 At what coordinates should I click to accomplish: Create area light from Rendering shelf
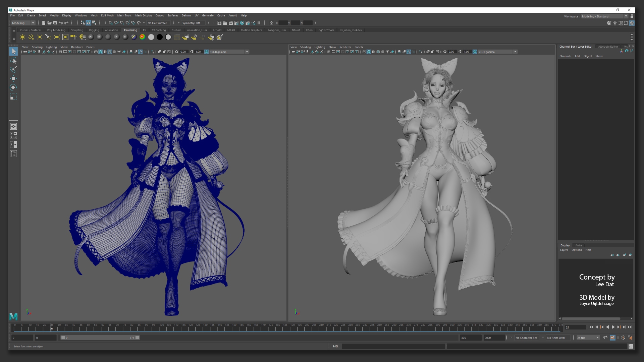click(57, 37)
